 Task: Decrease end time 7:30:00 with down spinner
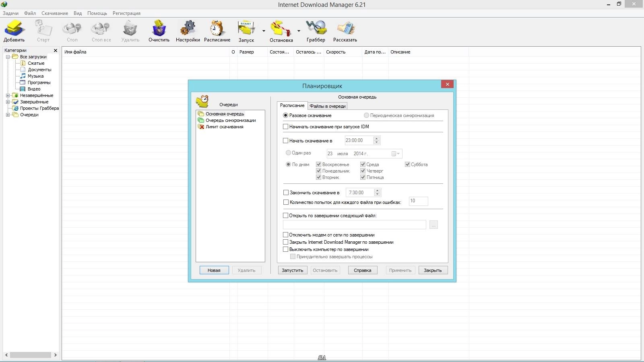[x=377, y=195]
